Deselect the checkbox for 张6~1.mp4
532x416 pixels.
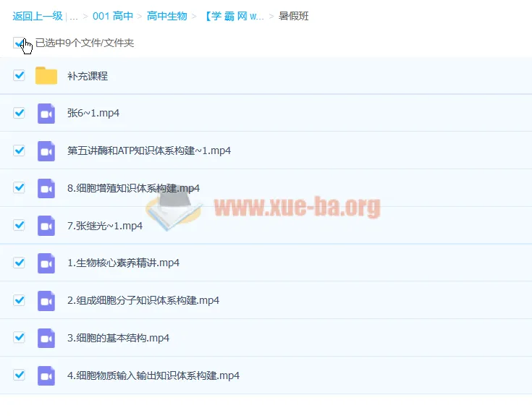20,113
